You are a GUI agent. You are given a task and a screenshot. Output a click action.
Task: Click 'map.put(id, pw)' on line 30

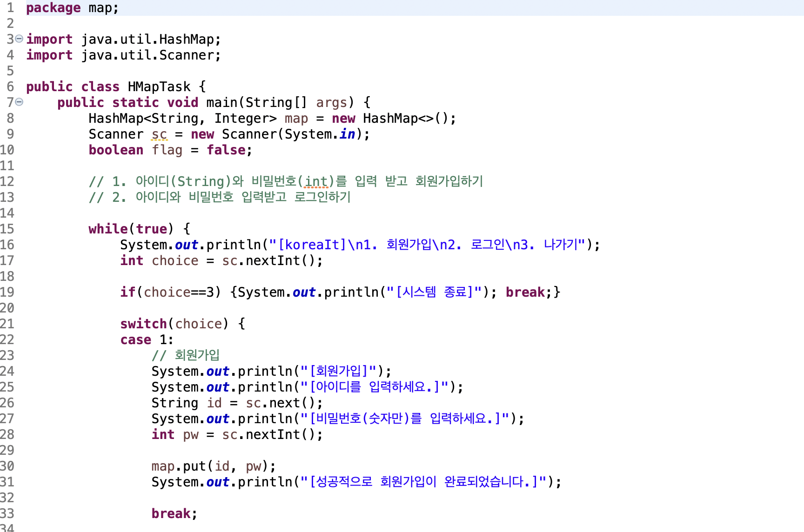coord(210,466)
